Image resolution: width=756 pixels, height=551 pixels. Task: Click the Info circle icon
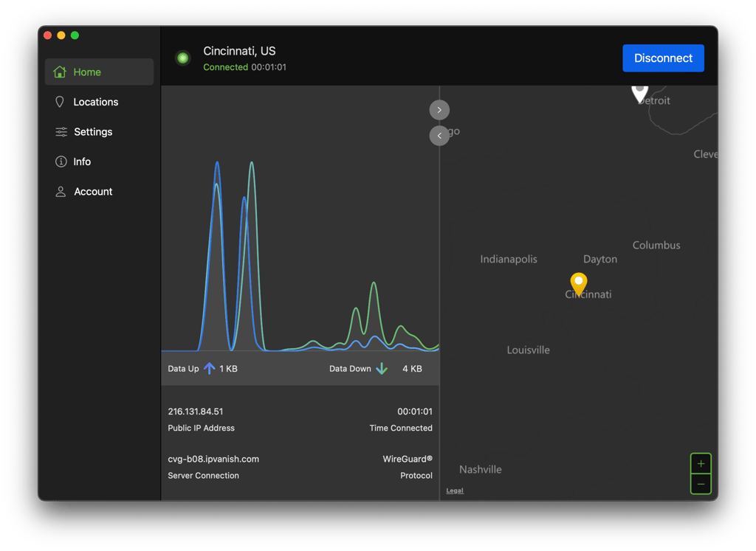(x=61, y=162)
